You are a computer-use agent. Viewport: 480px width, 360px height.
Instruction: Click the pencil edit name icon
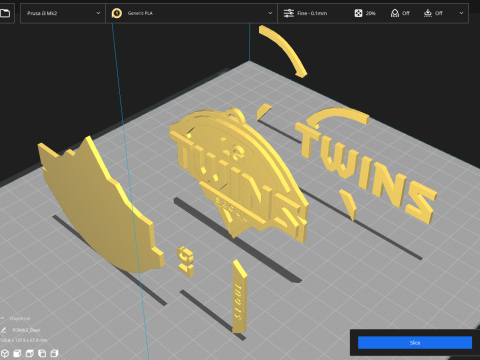click(x=3, y=330)
